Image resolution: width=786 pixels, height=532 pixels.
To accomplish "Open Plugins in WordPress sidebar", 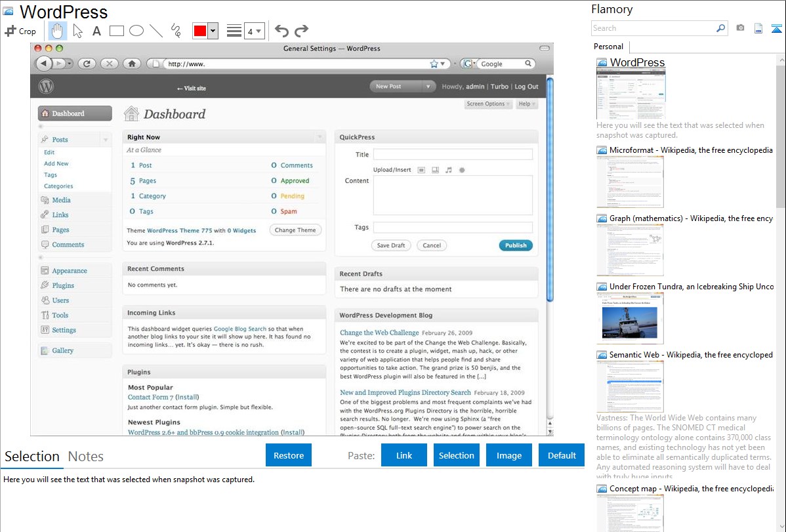I will [x=63, y=285].
